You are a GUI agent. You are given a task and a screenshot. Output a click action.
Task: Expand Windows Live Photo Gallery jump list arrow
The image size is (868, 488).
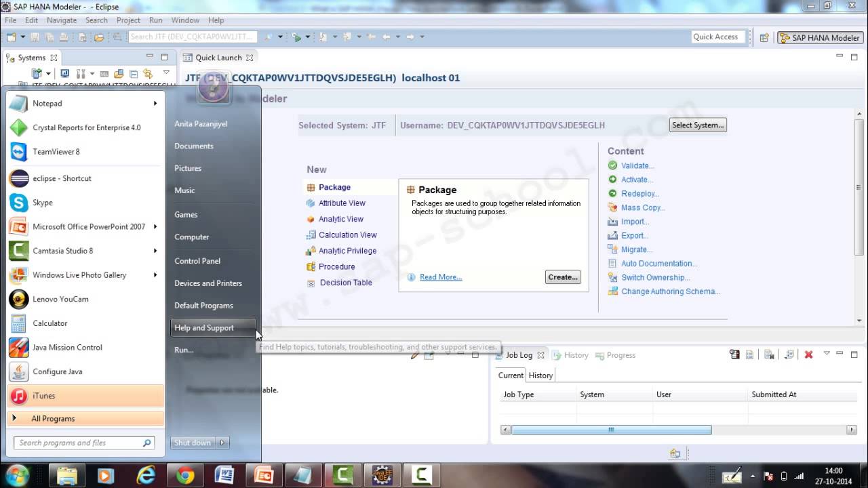pyautogui.click(x=155, y=275)
